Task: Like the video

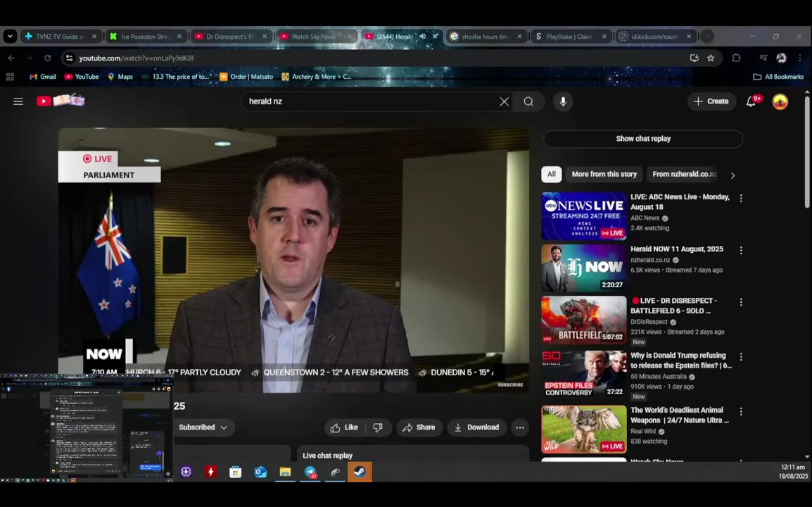Action: point(345,427)
